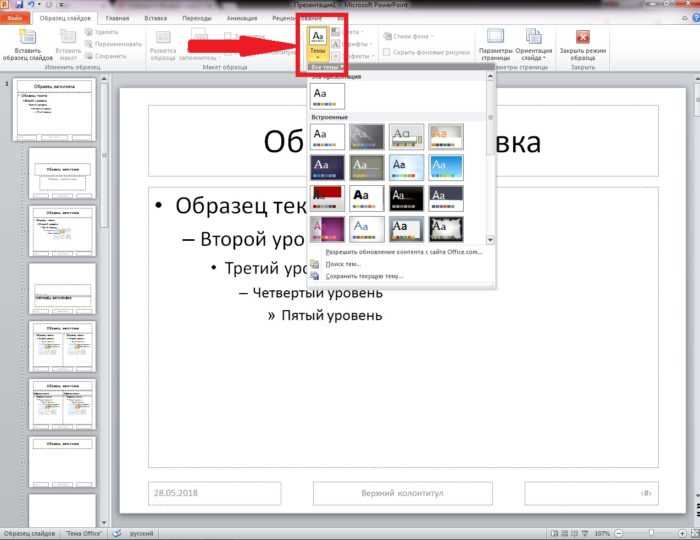This screenshot has width=700, height=540.
Task: Select the black theme thumbnail
Action: click(x=406, y=198)
